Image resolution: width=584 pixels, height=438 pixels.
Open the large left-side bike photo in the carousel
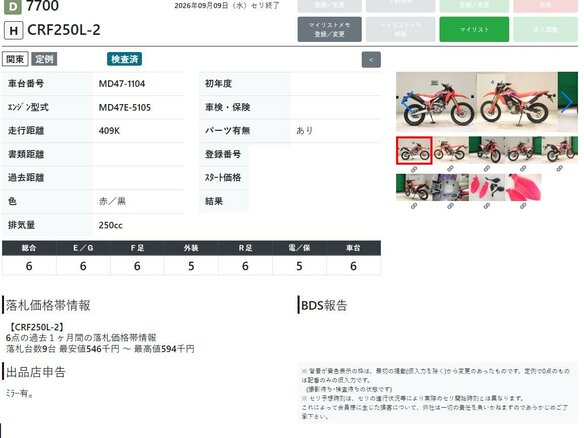click(x=436, y=102)
